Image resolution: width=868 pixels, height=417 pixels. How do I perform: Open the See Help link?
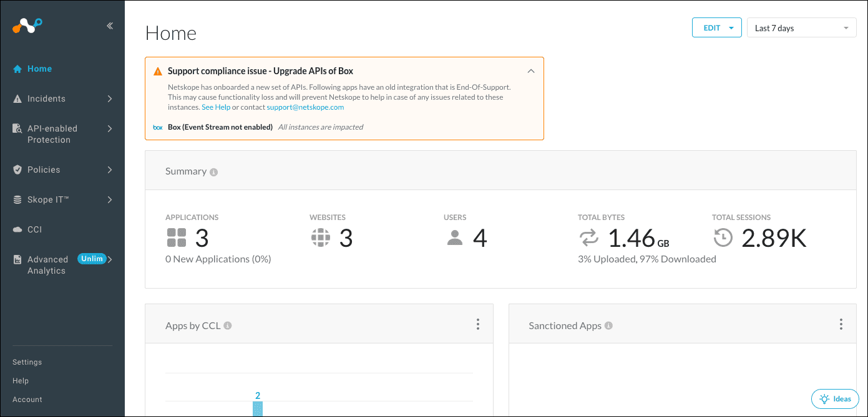(216, 107)
